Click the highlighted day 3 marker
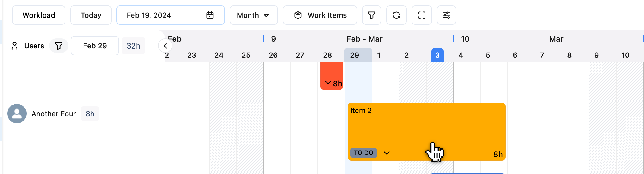This screenshot has height=174, width=644. [x=437, y=55]
